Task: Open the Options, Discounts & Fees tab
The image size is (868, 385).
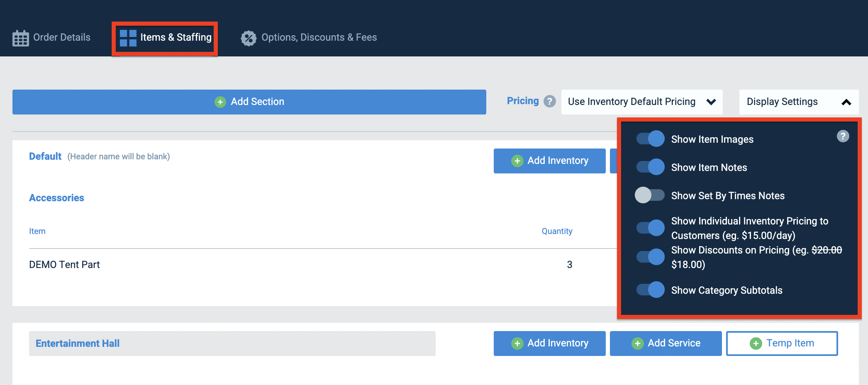Action: (x=309, y=38)
